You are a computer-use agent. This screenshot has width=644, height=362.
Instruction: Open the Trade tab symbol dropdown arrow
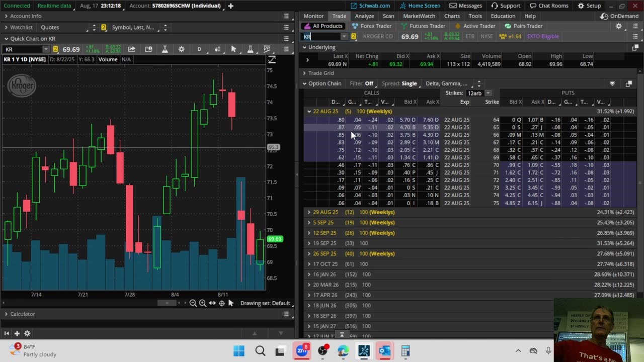click(344, 37)
